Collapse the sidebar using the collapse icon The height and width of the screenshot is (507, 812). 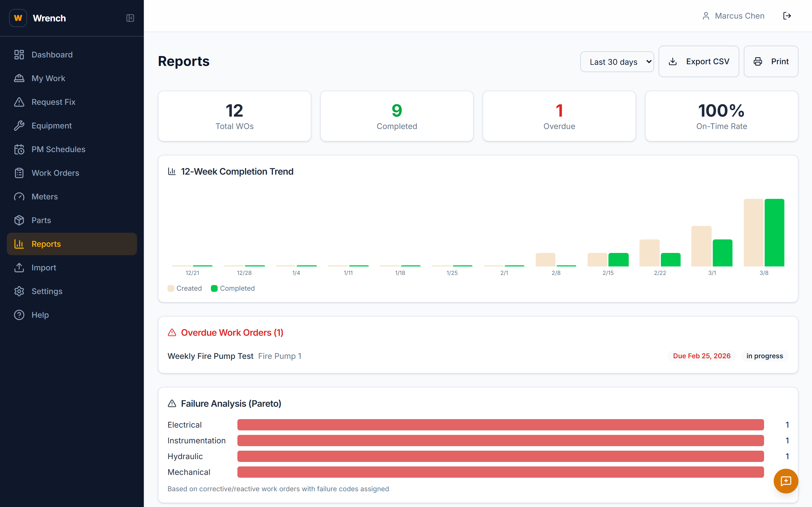pos(130,18)
